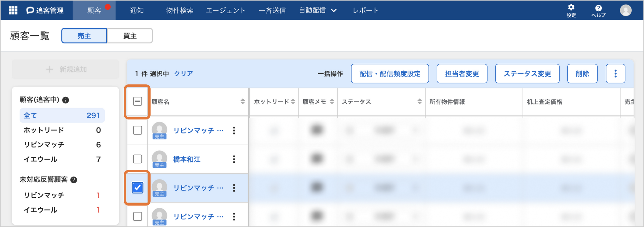Open the エージェント navigation tab
This screenshot has height=227, width=644.
(226, 10)
